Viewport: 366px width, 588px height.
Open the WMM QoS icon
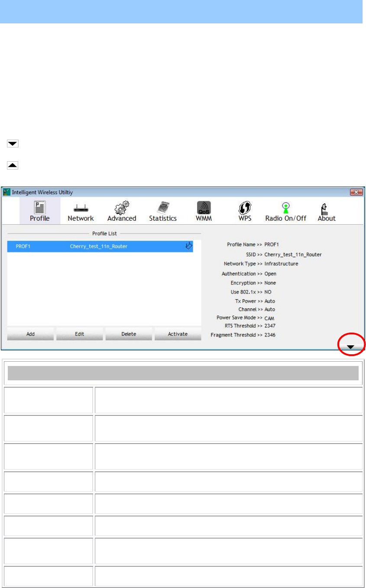(x=204, y=211)
